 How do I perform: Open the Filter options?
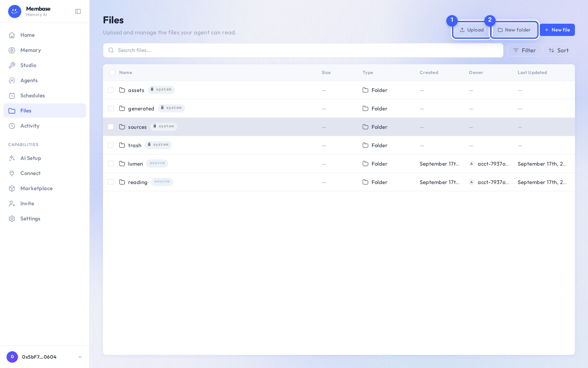(524, 50)
